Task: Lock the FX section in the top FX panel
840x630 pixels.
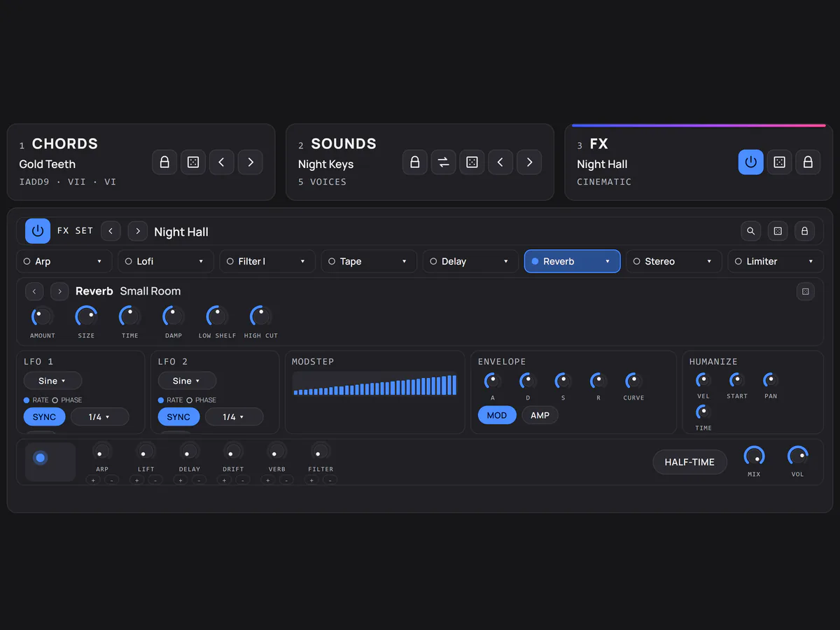Action: [x=808, y=162]
